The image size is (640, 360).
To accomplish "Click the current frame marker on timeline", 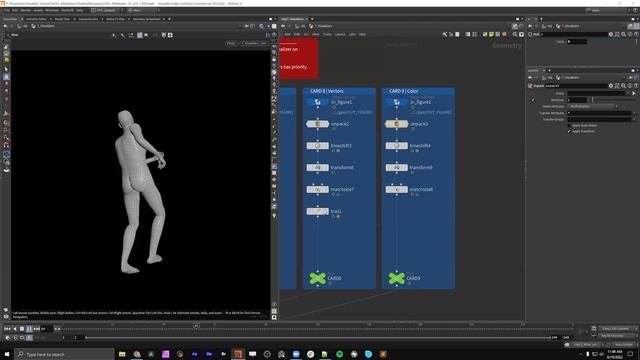I will [196, 325].
